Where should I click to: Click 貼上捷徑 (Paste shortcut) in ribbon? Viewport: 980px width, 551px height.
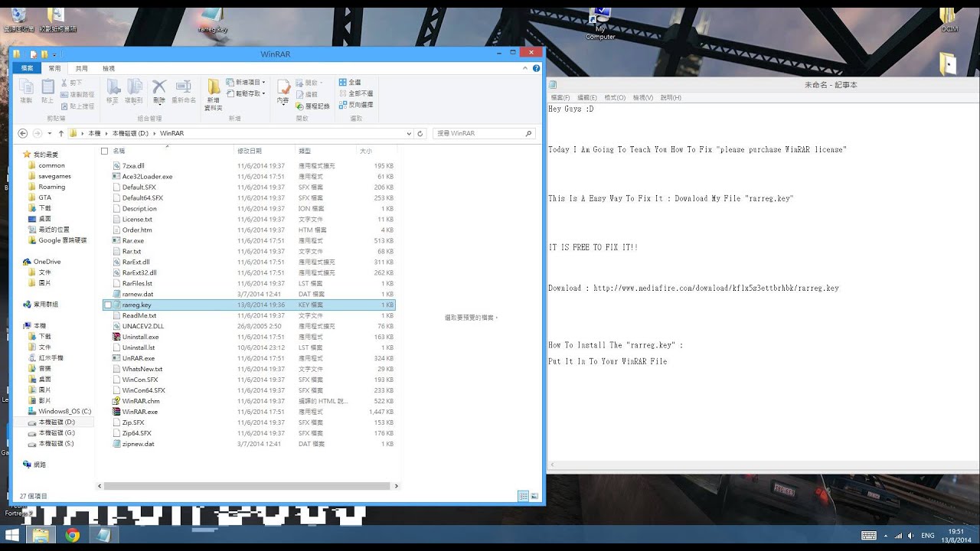pyautogui.click(x=77, y=106)
